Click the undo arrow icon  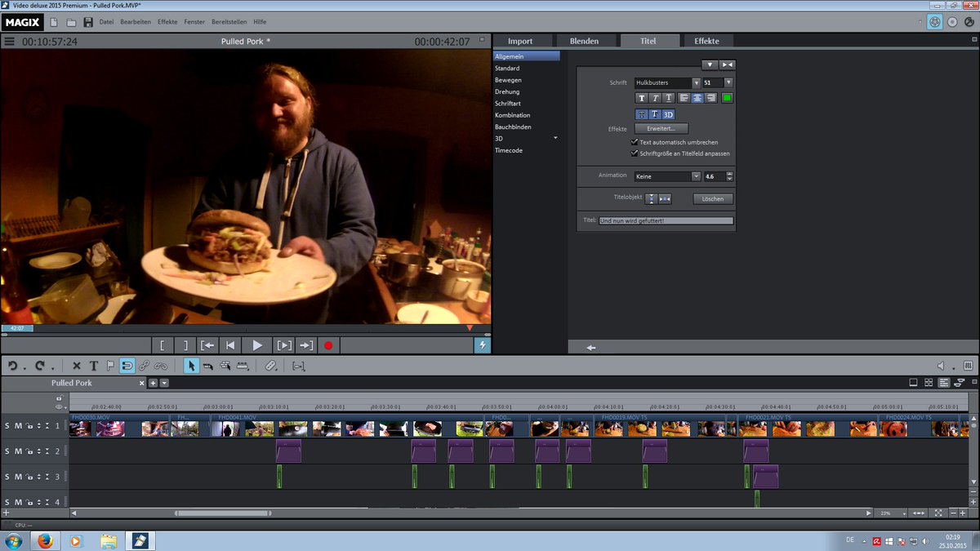pos(13,367)
